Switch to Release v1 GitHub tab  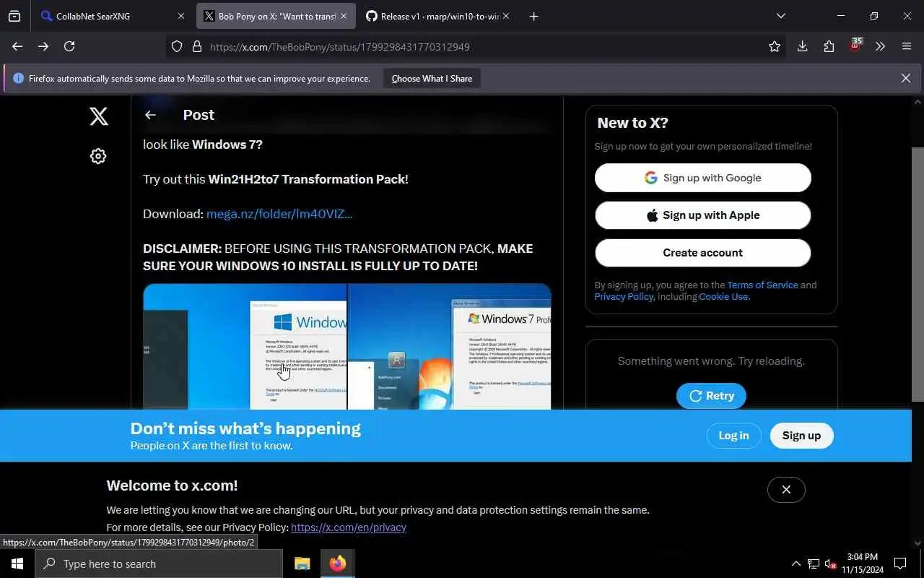(x=438, y=16)
